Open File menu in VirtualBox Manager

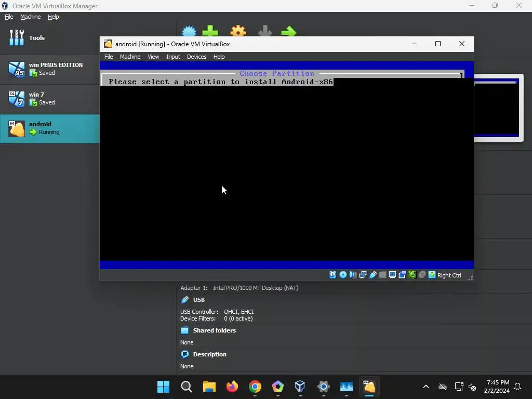coord(9,17)
